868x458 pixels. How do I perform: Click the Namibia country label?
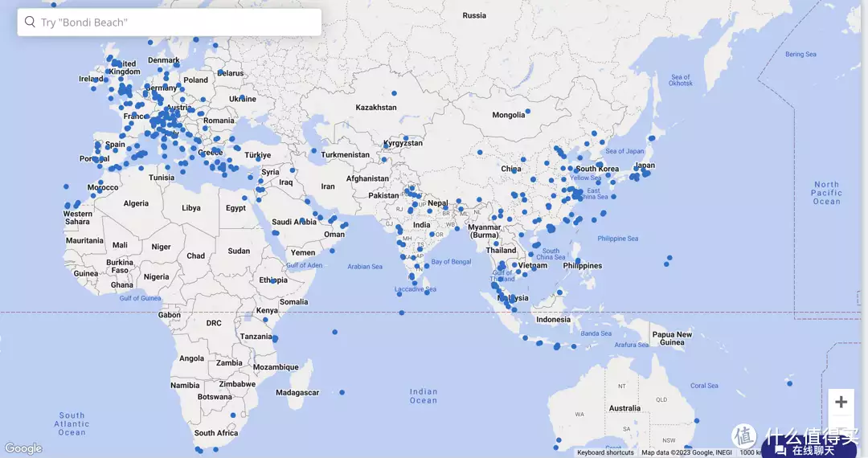185,386
